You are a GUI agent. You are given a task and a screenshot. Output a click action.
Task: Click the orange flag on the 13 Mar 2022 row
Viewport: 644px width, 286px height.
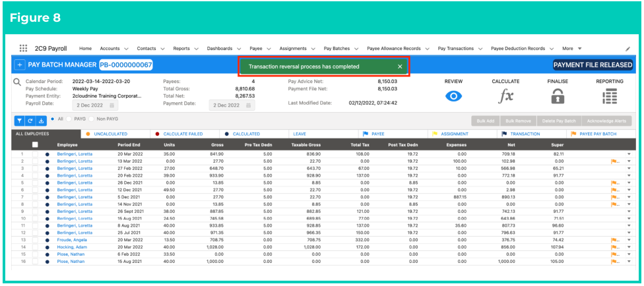tap(614, 161)
